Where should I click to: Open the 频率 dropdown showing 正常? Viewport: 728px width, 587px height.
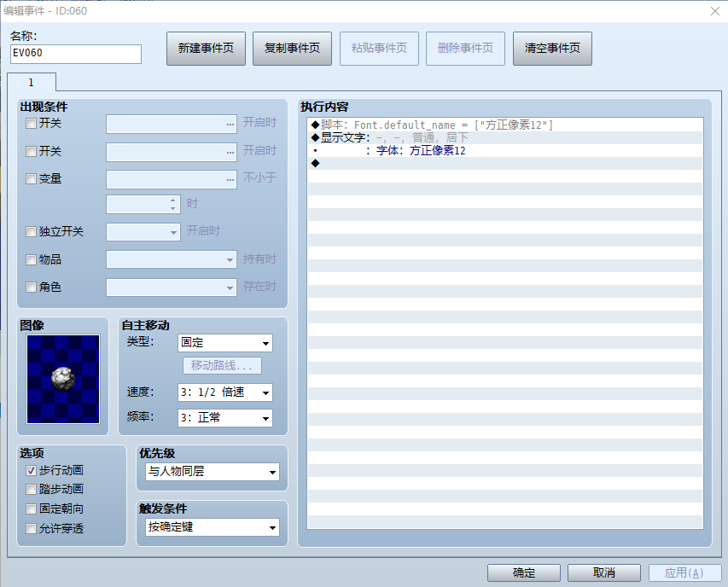pyautogui.click(x=225, y=418)
